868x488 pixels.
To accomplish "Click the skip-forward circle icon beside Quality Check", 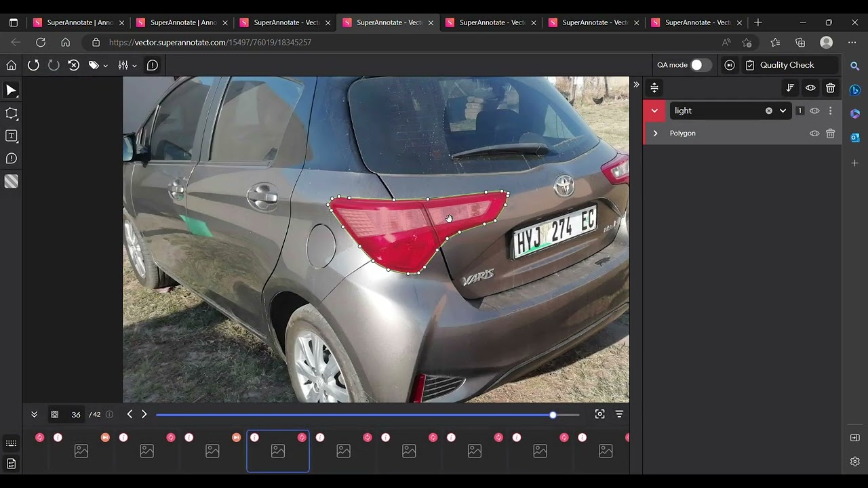I will pyautogui.click(x=730, y=65).
